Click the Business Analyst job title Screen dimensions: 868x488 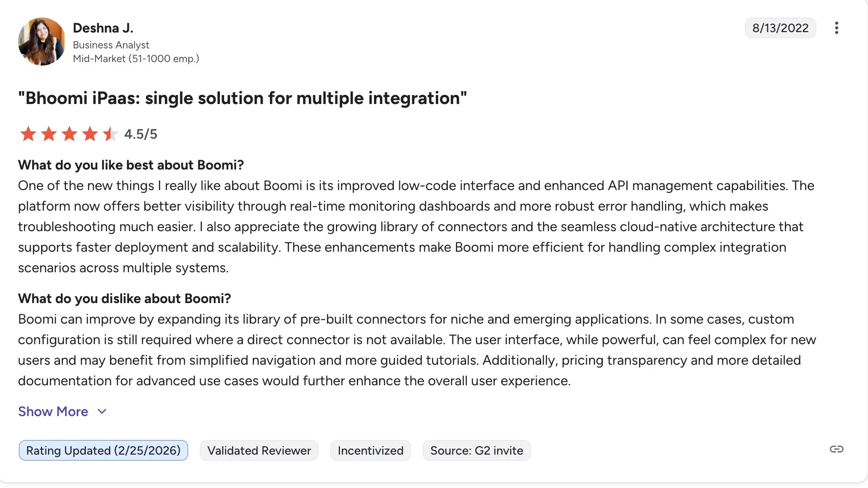(111, 45)
